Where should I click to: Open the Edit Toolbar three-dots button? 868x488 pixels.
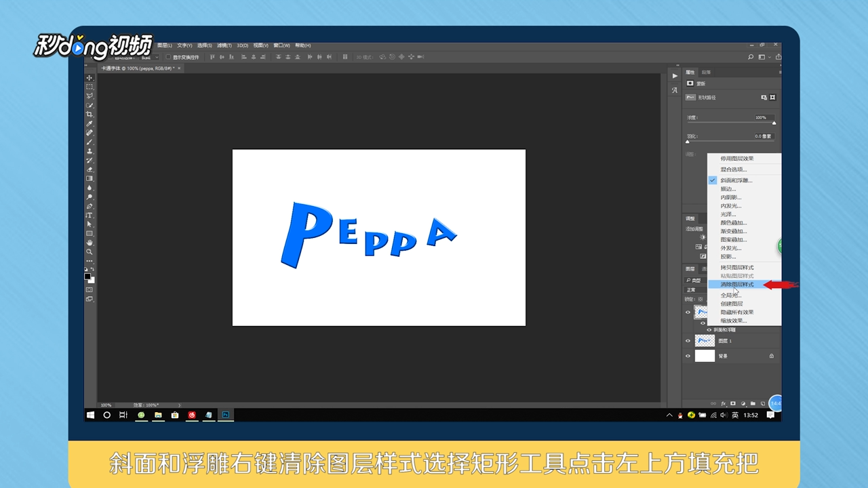coord(90,261)
